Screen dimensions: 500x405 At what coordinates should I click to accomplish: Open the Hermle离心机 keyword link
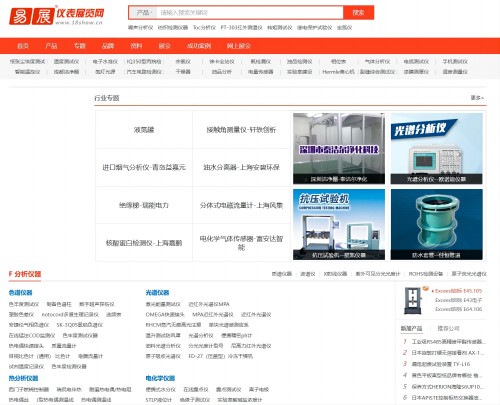pyautogui.click(x=338, y=72)
